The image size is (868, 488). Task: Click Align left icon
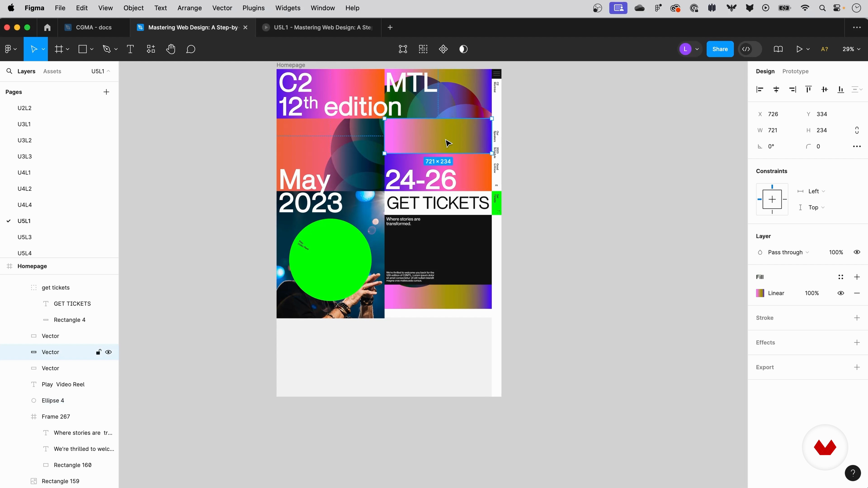pyautogui.click(x=760, y=89)
